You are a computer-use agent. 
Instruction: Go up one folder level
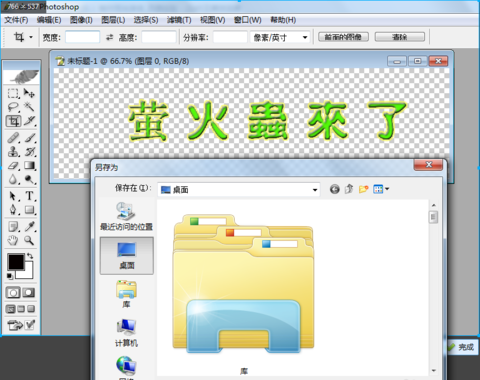click(x=349, y=189)
